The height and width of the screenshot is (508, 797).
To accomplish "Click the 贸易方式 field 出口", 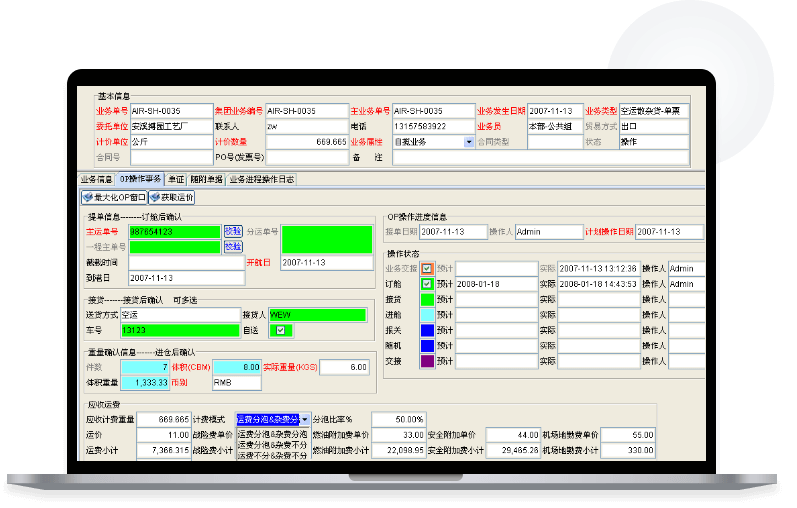I will [654, 126].
